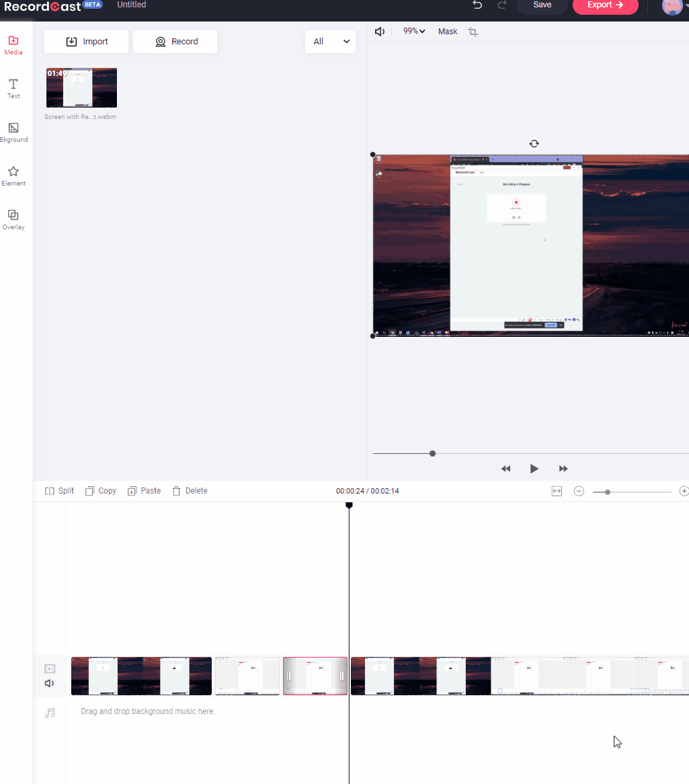Click the selected clip's right trim handle

(x=341, y=676)
